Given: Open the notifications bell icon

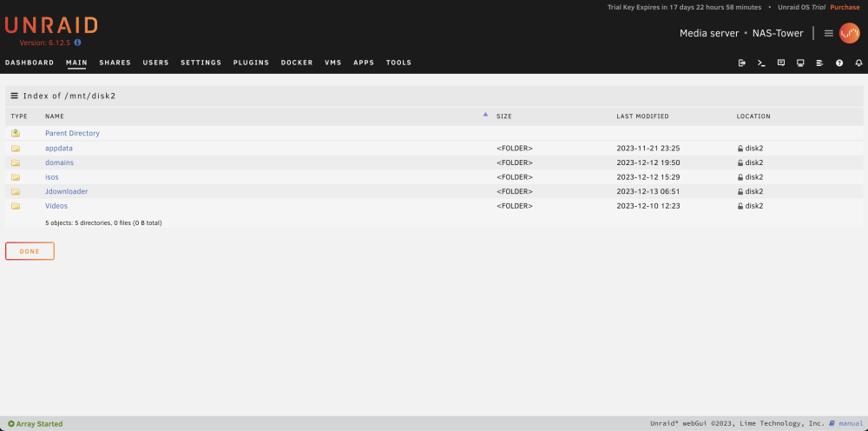Looking at the screenshot, I should pos(859,63).
